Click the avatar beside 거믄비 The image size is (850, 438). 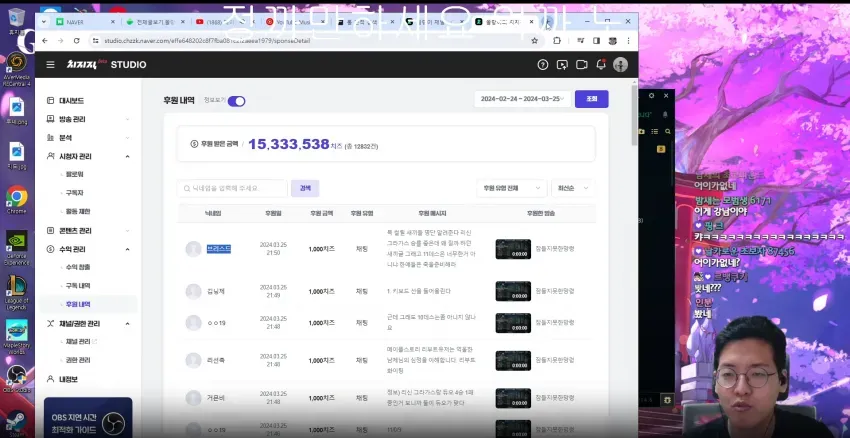coord(194,398)
